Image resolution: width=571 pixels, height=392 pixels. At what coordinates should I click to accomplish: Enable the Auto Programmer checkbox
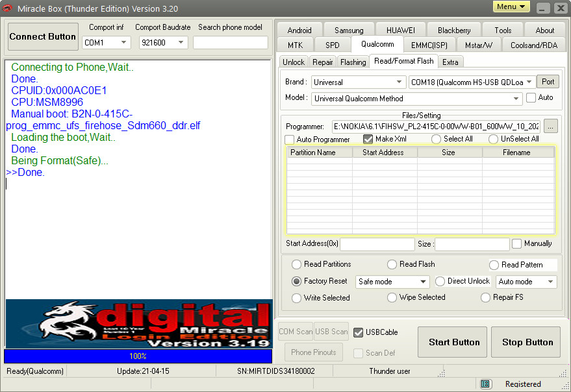(290, 140)
